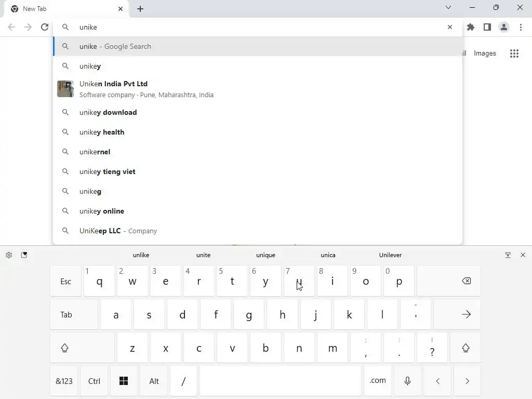The image size is (532, 399).
Task: Tap the Alt key
Action: (154, 381)
